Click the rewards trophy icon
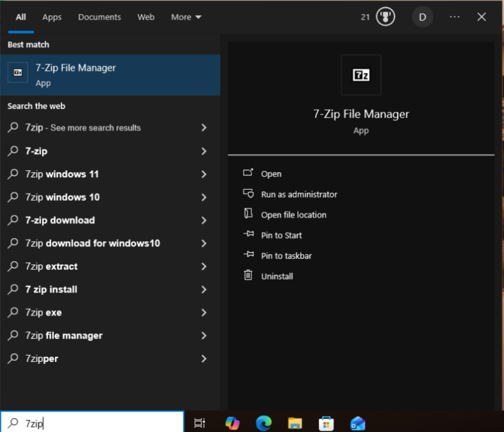The image size is (504, 432). coord(385,17)
